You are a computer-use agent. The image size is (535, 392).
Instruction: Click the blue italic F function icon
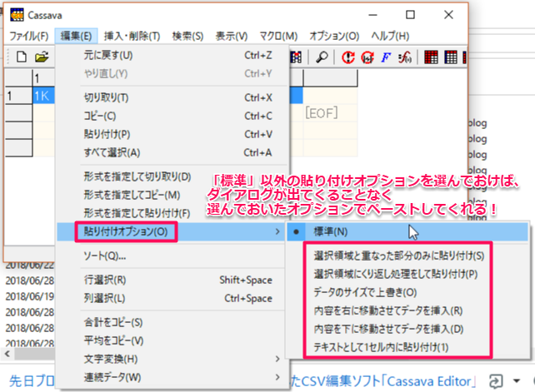386,57
